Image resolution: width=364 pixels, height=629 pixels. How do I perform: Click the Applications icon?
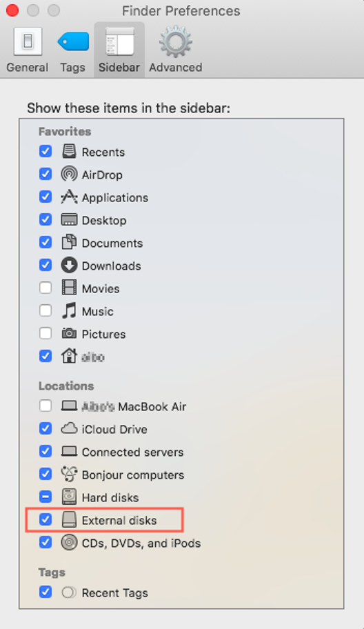[69, 197]
